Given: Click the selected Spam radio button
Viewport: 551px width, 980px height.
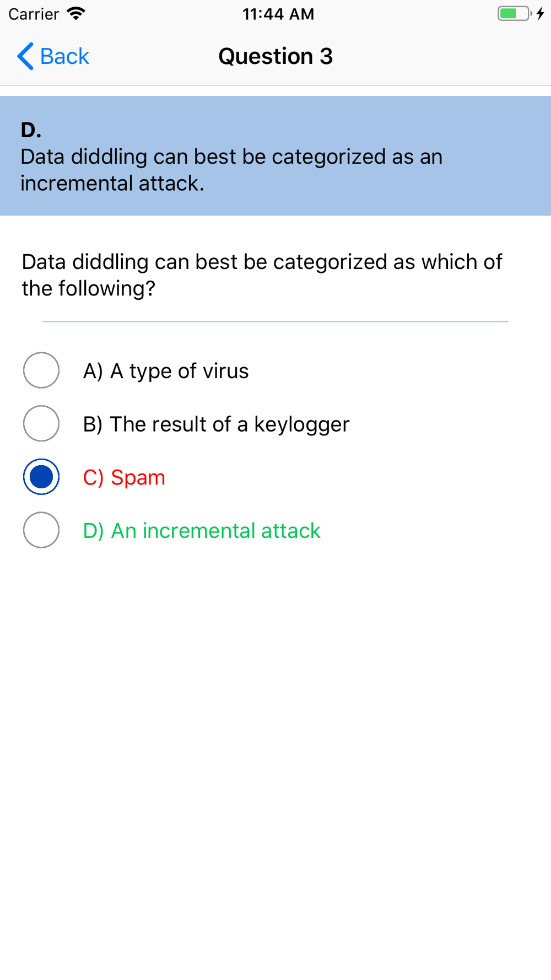Looking at the screenshot, I should (41, 477).
